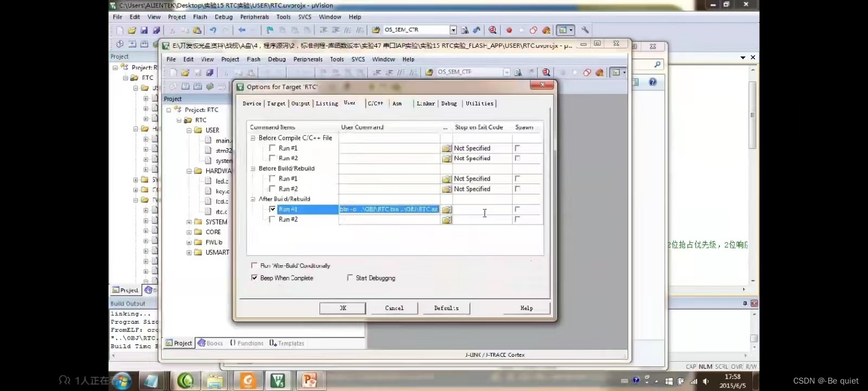This screenshot has width=868, height=391.
Task: Collapse the USER group in the project tree
Action: [189, 130]
